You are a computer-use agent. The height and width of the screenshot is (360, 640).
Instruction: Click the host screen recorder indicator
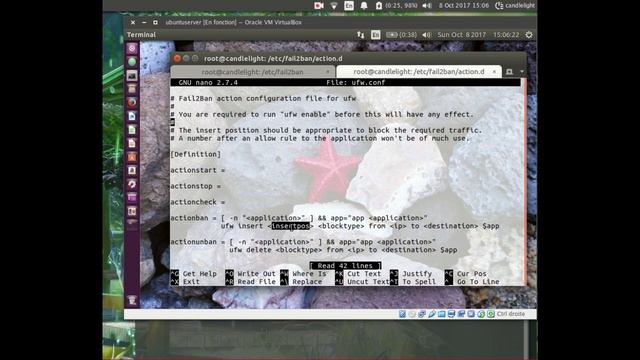[319, 6]
